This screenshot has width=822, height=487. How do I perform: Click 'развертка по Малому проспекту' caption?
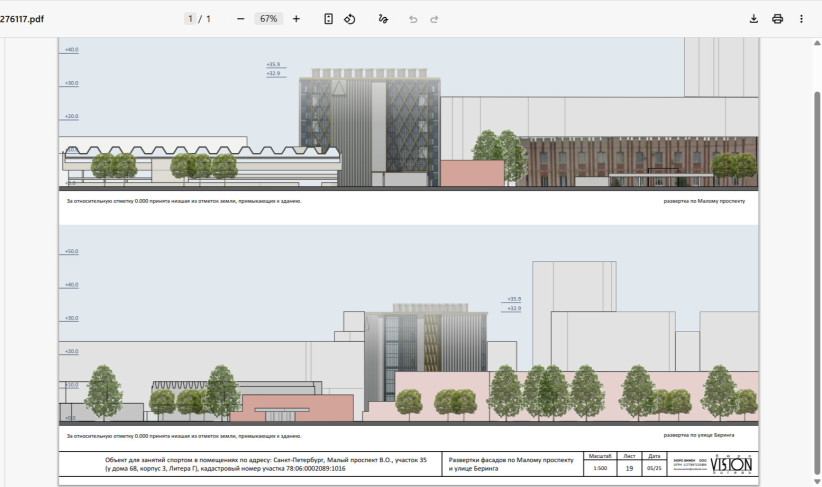click(x=704, y=201)
